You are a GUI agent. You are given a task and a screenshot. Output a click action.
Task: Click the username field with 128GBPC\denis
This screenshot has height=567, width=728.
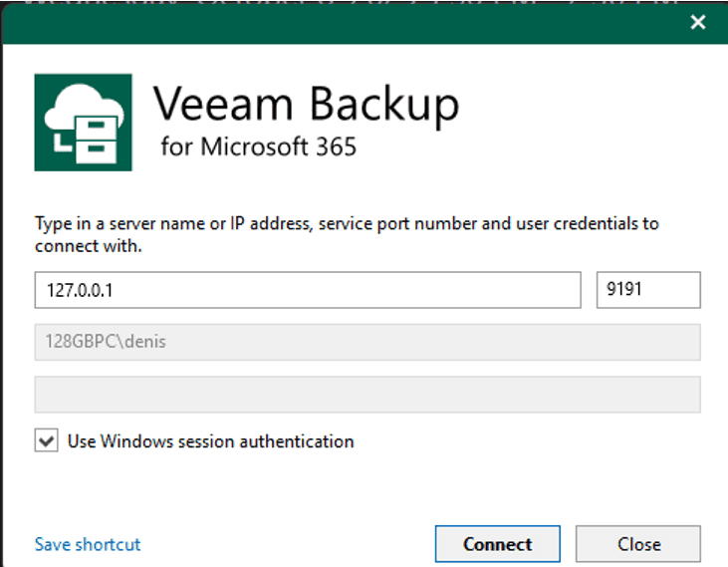point(367,342)
